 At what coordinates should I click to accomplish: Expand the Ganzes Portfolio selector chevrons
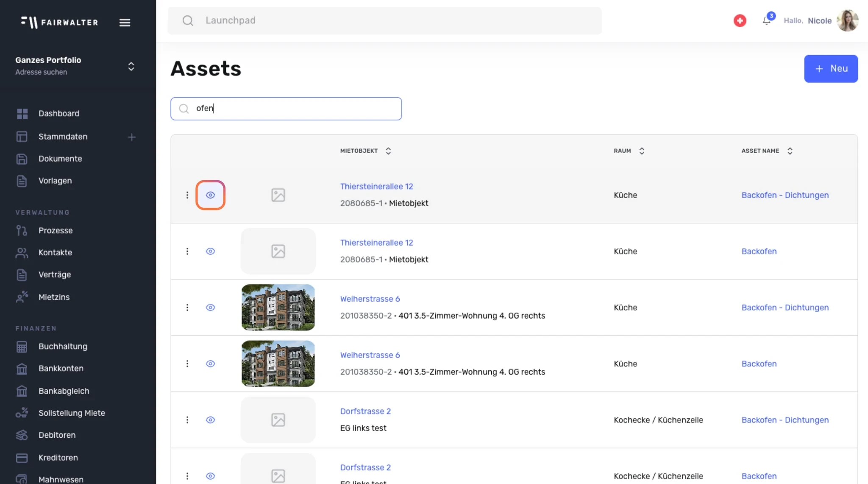(x=131, y=66)
